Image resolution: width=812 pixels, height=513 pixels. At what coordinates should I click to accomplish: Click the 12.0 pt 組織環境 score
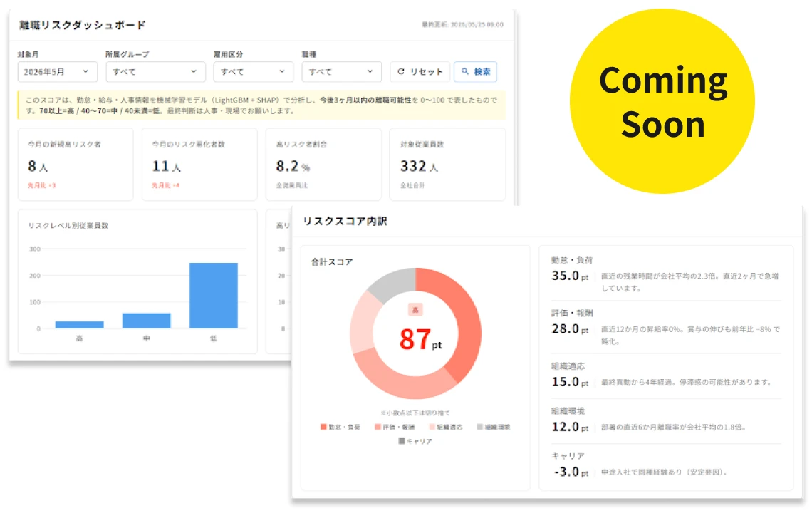point(570,427)
